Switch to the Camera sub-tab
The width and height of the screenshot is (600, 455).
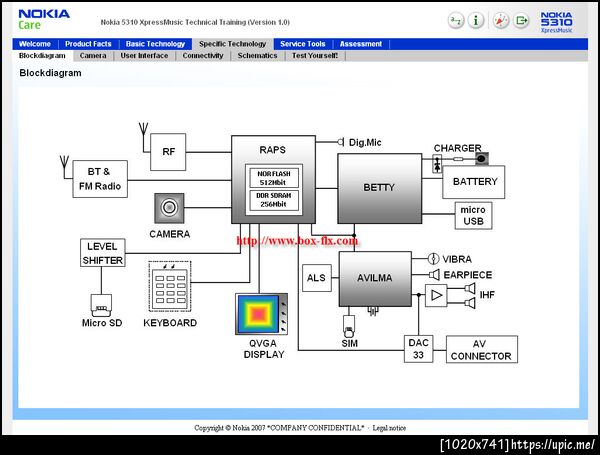[93, 56]
